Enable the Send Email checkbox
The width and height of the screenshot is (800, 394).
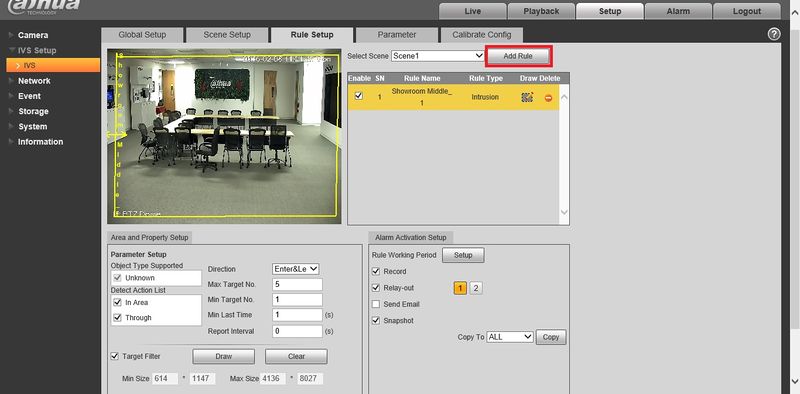tap(376, 304)
